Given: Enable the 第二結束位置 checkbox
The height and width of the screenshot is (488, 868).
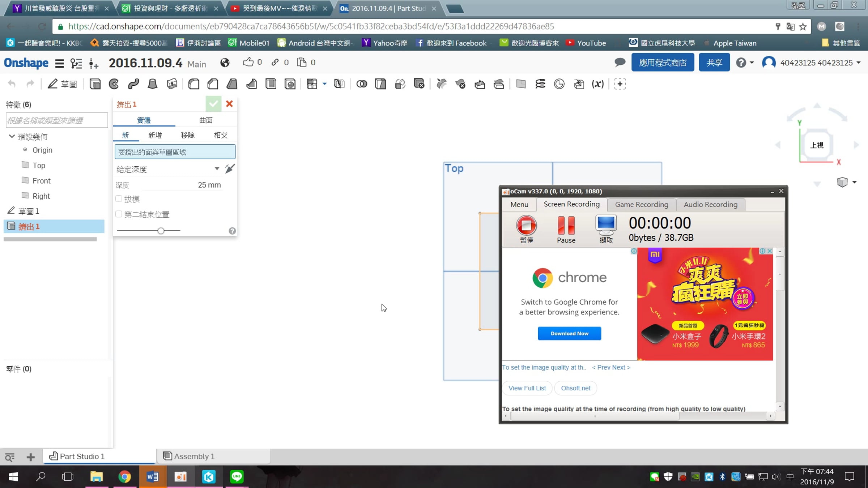Looking at the screenshot, I should (119, 214).
